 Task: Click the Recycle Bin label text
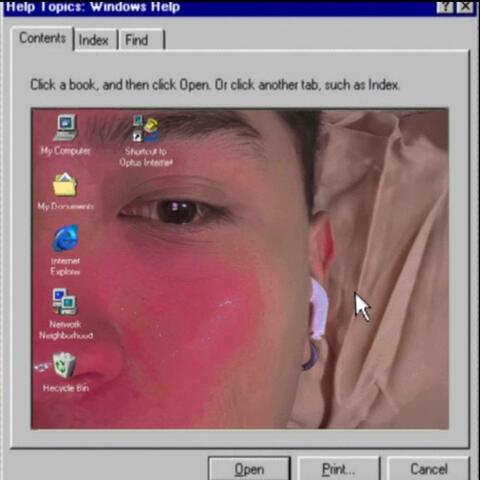pos(66,388)
